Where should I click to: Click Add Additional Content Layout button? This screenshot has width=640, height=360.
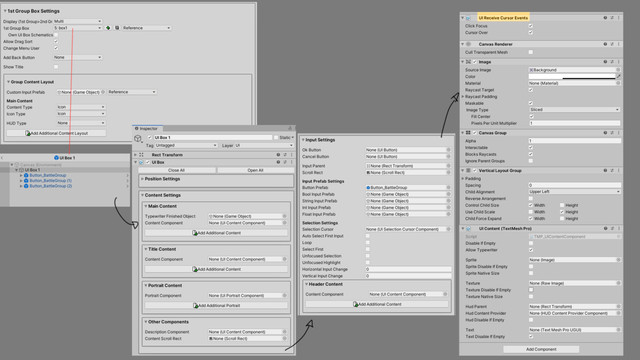coord(56,133)
